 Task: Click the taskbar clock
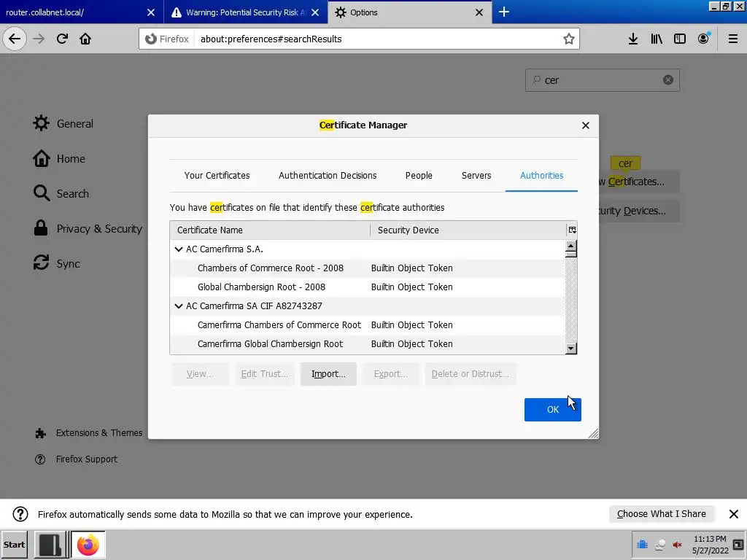click(x=710, y=545)
